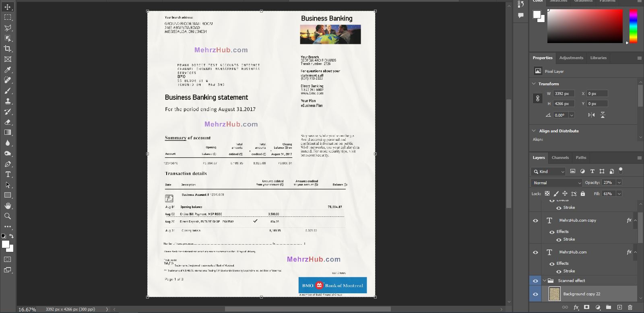644x313 pixels.
Task: Create a new layer
Action: (620, 307)
